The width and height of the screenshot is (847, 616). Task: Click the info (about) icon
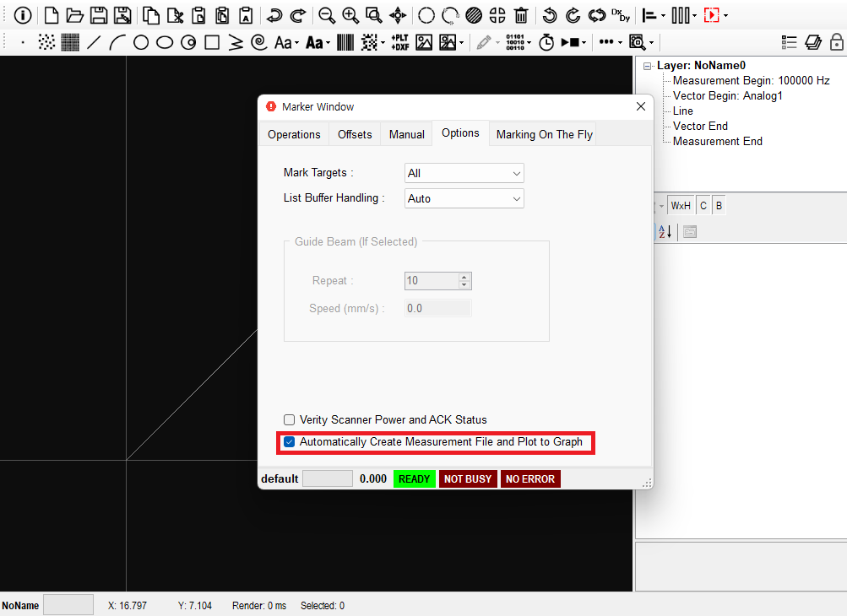click(23, 15)
